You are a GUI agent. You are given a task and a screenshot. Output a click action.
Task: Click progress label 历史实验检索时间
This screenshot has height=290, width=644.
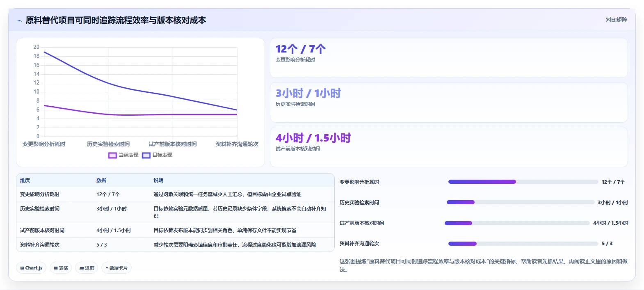coord(359,203)
